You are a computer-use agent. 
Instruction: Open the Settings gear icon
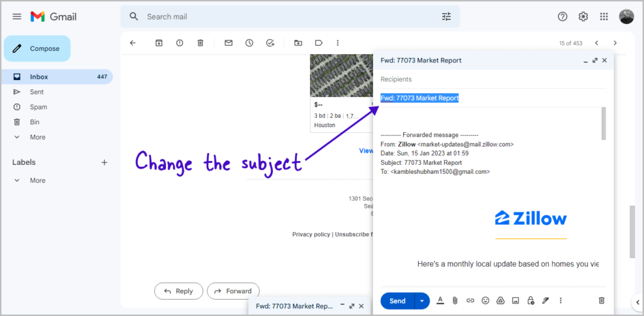click(583, 16)
